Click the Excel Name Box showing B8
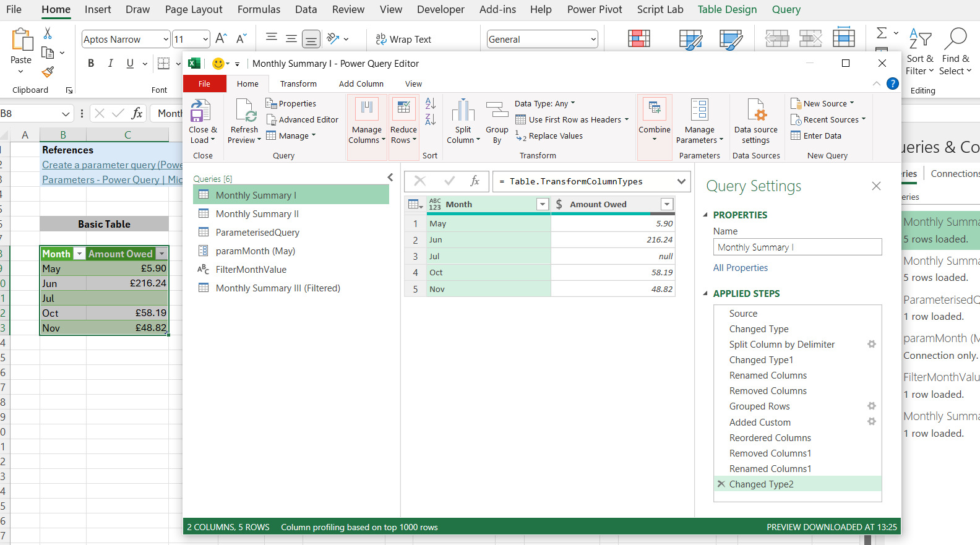The image size is (980, 545). pos(30,113)
